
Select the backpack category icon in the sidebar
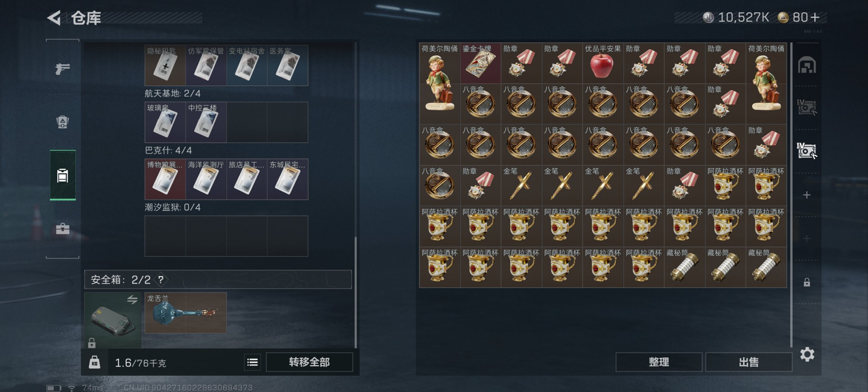pyautogui.click(x=62, y=122)
